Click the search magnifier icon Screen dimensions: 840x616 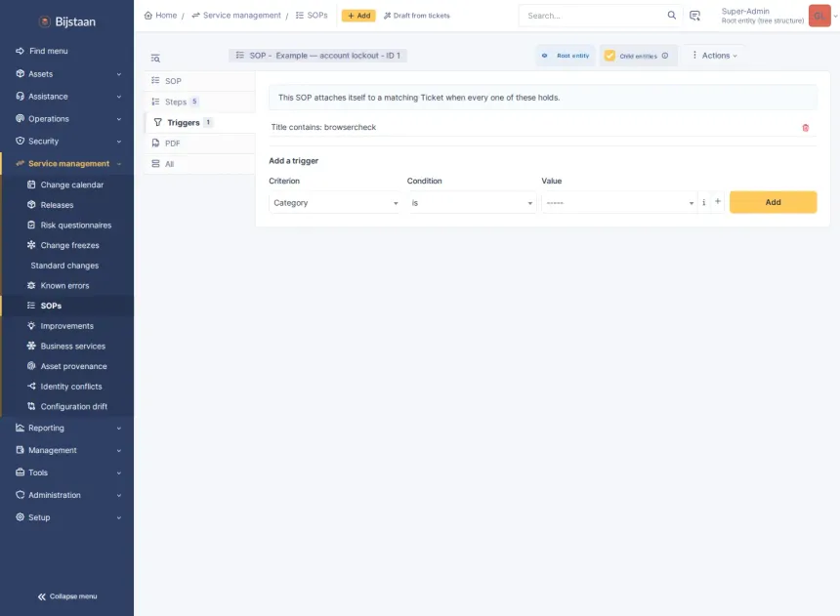click(x=671, y=15)
